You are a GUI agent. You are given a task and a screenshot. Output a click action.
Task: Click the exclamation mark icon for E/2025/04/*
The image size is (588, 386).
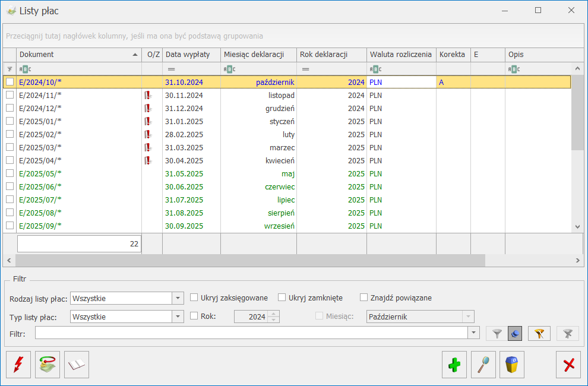(148, 160)
